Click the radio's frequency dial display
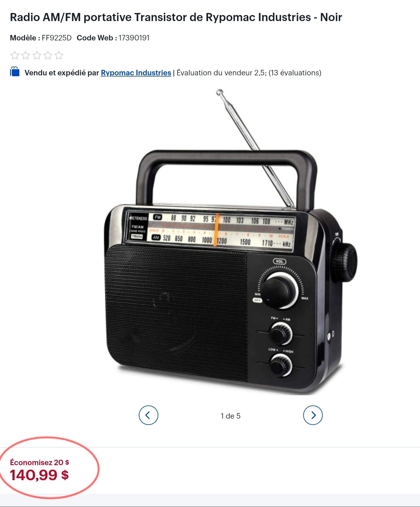This screenshot has height=507, width=420. [211, 230]
